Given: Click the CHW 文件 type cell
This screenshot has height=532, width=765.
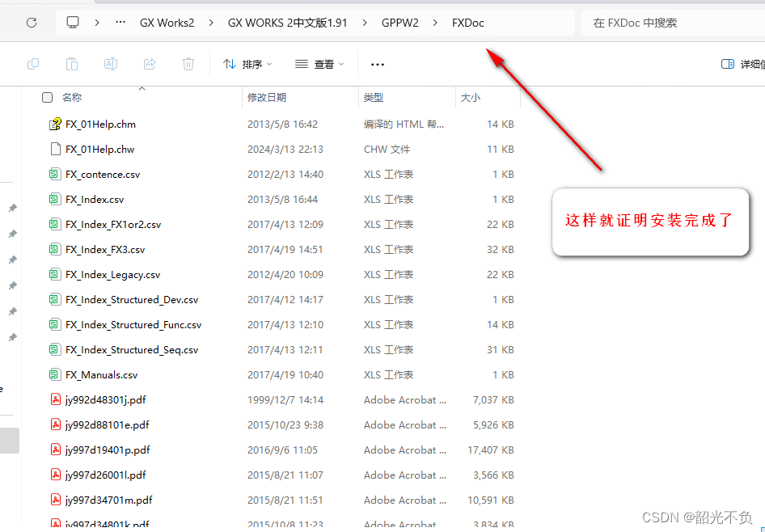Looking at the screenshot, I should [388, 150].
